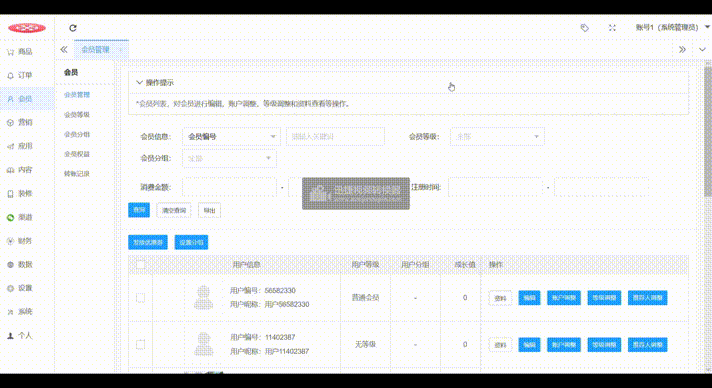Click the refresh icon in top bar

(73, 28)
